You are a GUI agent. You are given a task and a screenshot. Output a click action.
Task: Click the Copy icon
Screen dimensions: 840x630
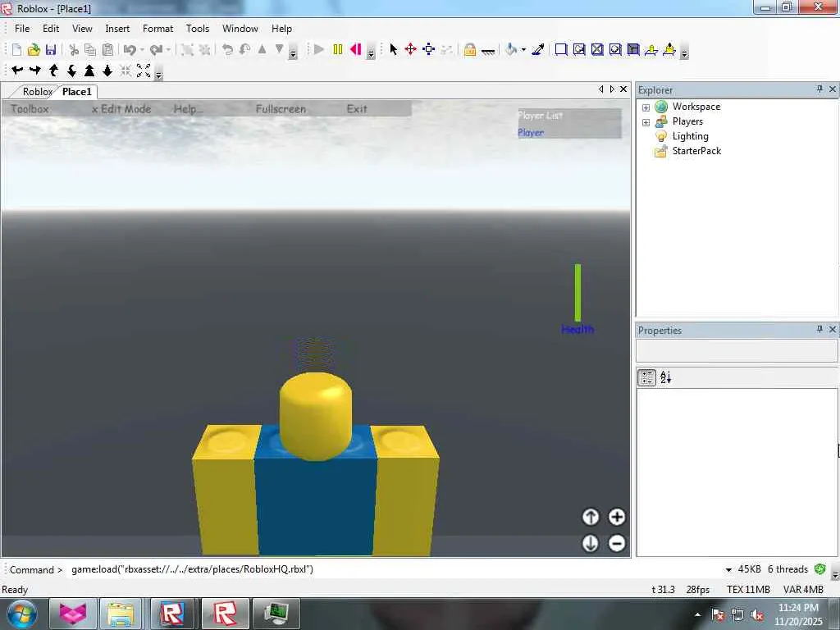(90, 50)
